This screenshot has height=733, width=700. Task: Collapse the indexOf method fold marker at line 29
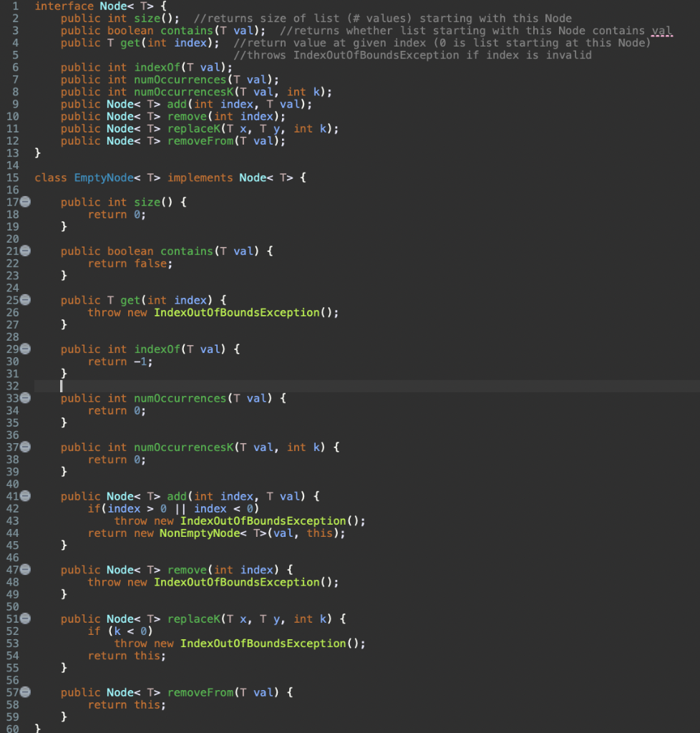pyautogui.click(x=25, y=349)
